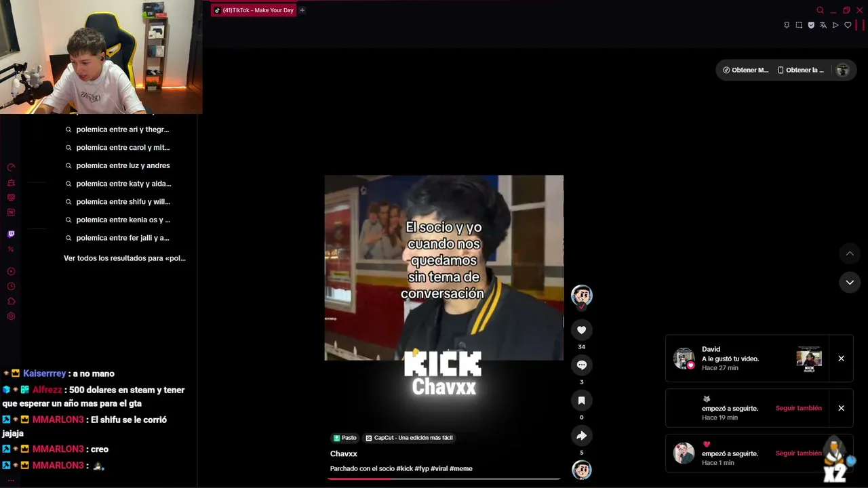Open the percent deals icon in the sidebar
This screenshot has height=488, width=868.
11,249
